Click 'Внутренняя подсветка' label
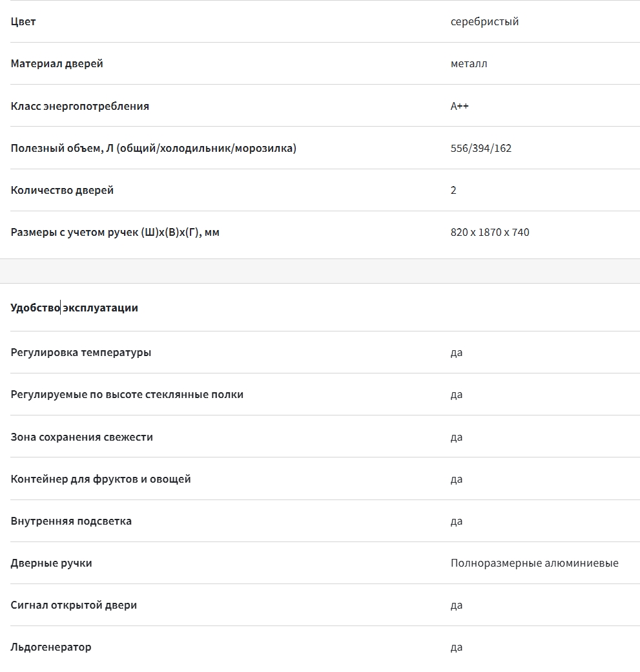The height and width of the screenshot is (672, 640). (71, 521)
